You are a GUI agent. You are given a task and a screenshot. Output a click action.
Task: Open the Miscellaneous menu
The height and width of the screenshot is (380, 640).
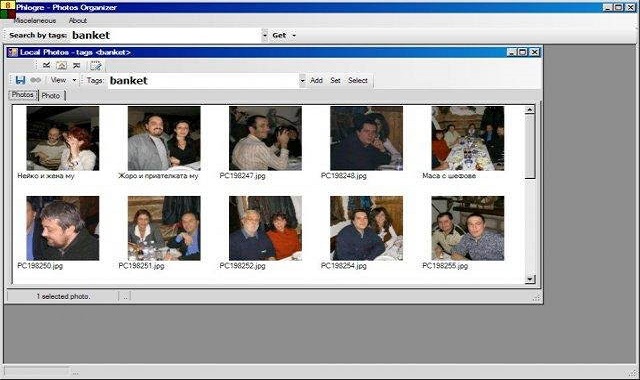coord(35,20)
